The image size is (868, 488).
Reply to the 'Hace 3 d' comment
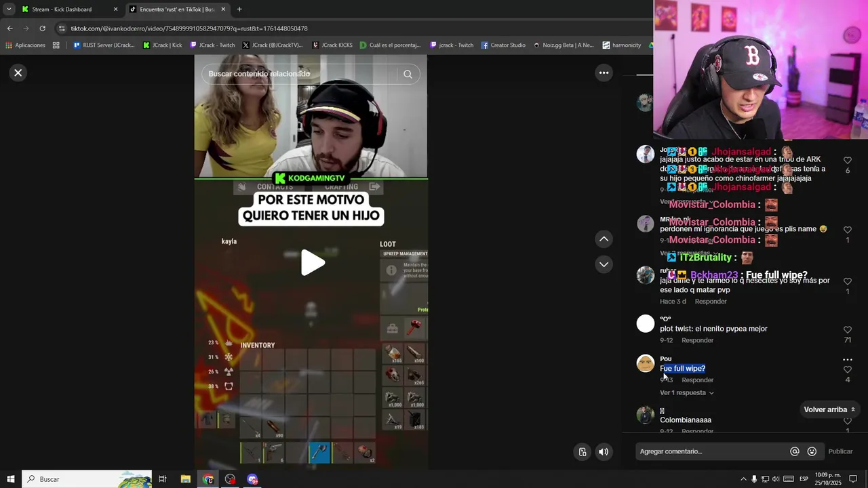tap(711, 302)
